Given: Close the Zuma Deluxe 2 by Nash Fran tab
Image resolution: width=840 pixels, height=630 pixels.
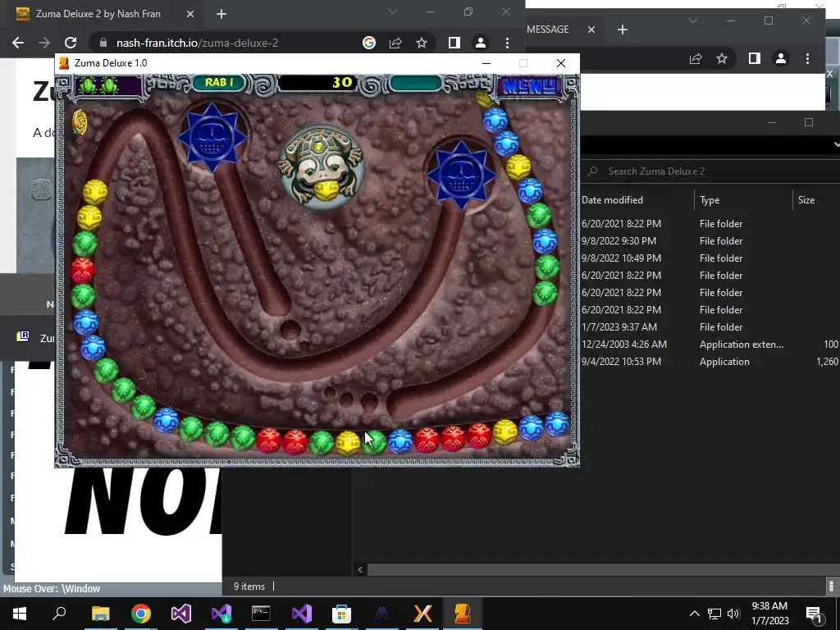Looking at the screenshot, I should coord(190,14).
